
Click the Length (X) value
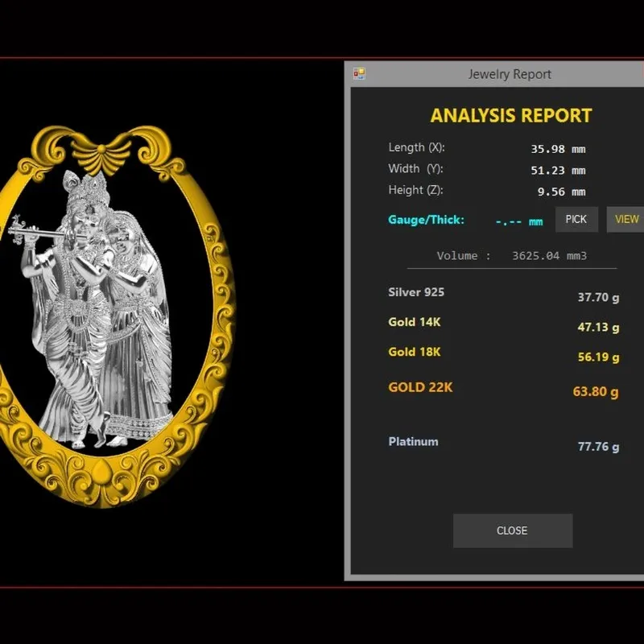tap(558, 149)
